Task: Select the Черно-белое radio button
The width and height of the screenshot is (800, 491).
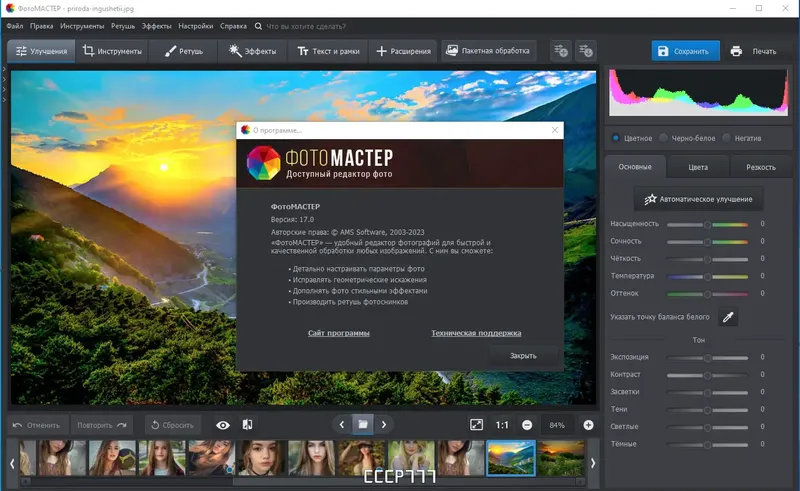Action: pyautogui.click(x=663, y=138)
